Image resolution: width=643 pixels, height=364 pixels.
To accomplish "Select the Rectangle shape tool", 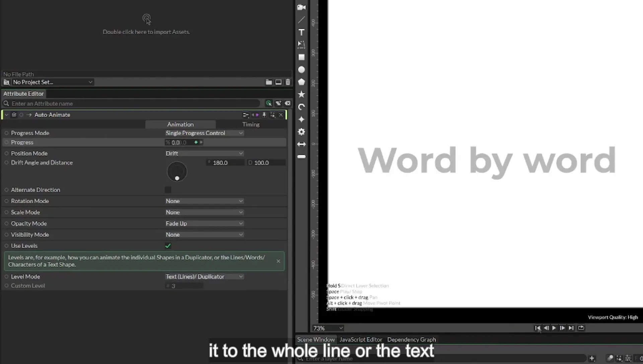I will pos(301,57).
